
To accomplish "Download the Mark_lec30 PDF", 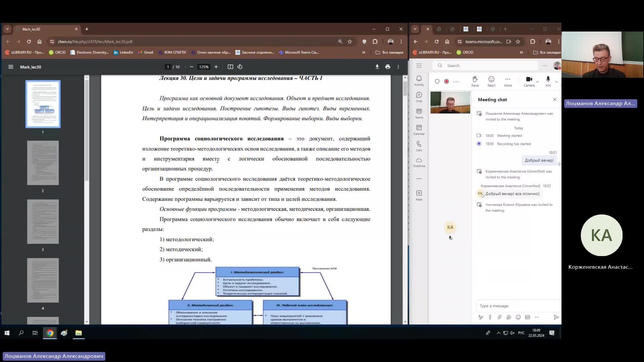I will 377,67.
